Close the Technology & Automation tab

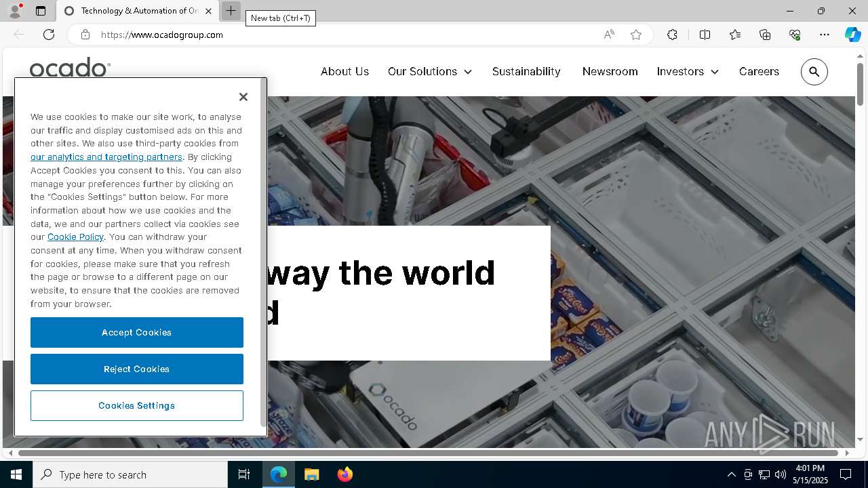pyautogui.click(x=209, y=11)
